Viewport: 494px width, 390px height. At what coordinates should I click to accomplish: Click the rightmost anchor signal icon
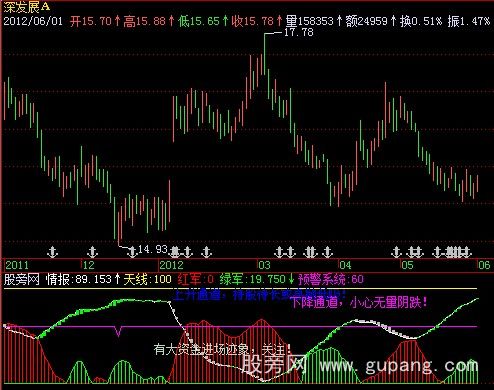pos(467,252)
